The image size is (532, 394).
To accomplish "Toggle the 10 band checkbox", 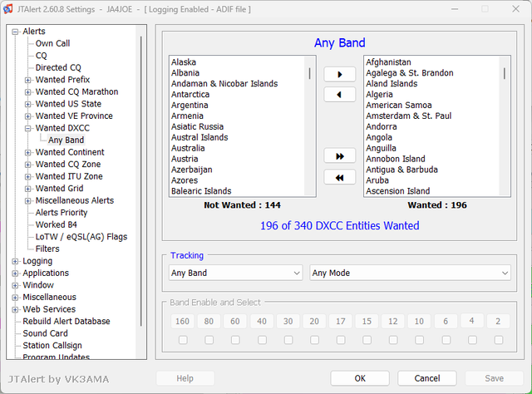I will [419, 340].
